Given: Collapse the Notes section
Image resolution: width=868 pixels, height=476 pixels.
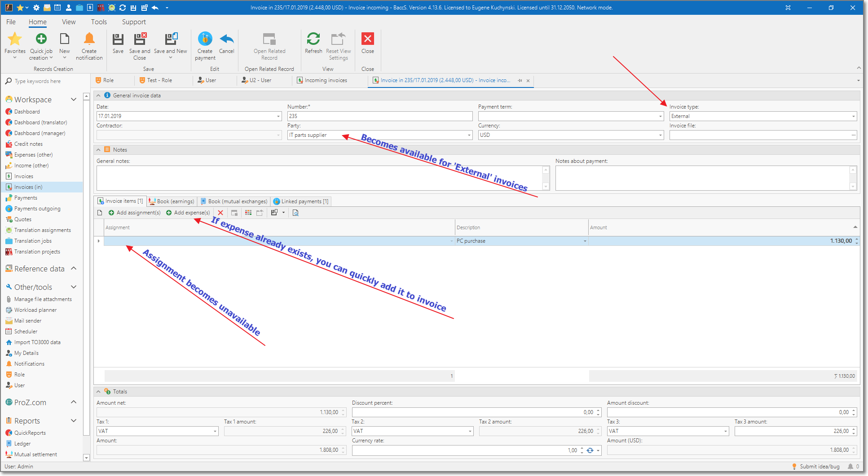Looking at the screenshot, I should tap(98, 150).
